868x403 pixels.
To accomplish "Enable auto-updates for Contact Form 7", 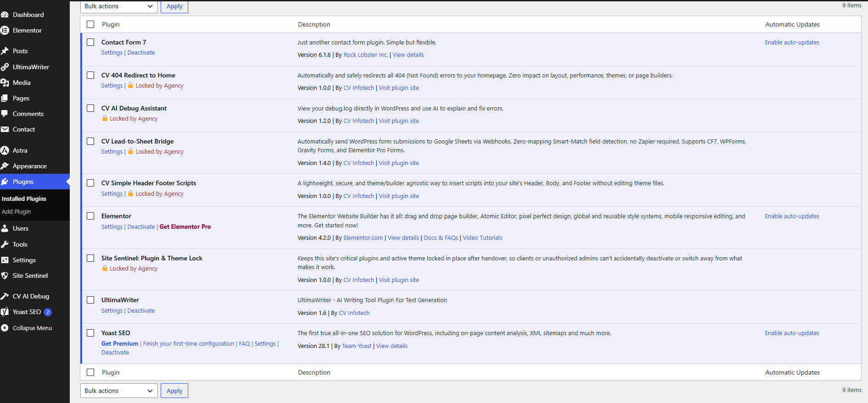I will coord(792,43).
